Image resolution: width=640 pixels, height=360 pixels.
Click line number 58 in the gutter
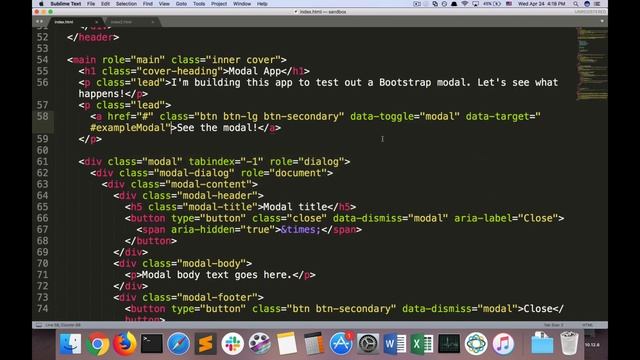coord(42,116)
